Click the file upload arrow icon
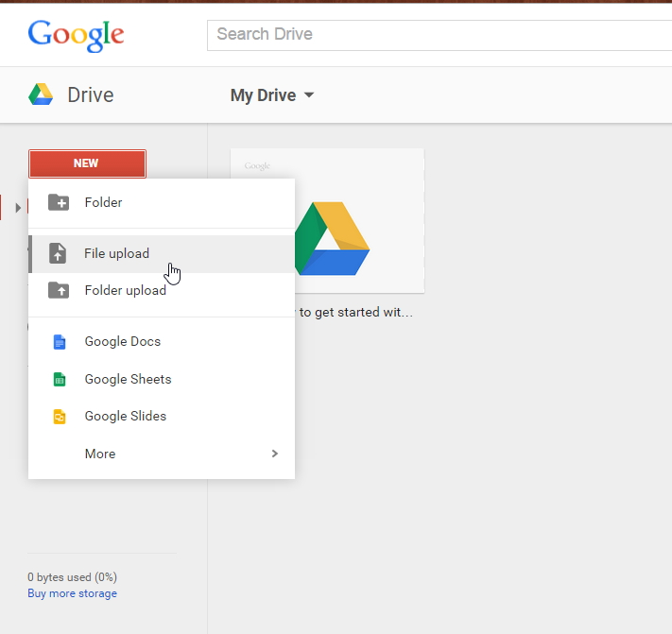Screen dimensions: 672x634 [x=58, y=253]
